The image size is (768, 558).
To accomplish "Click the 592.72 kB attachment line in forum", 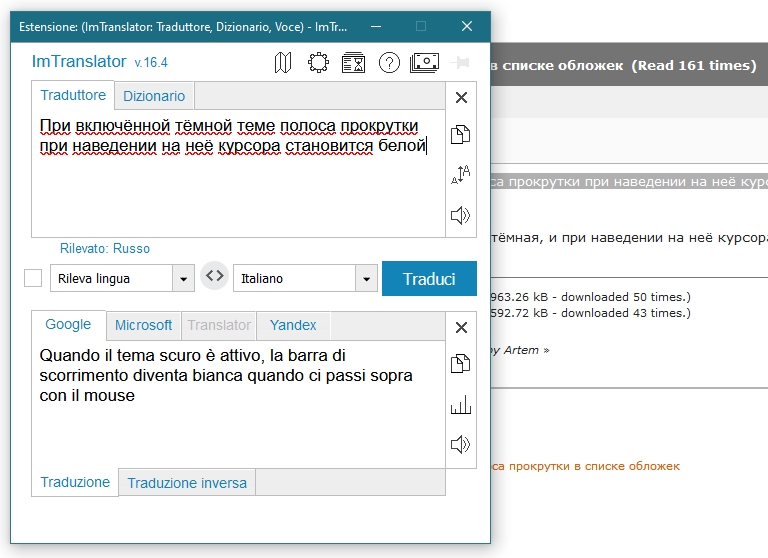I will [590, 313].
